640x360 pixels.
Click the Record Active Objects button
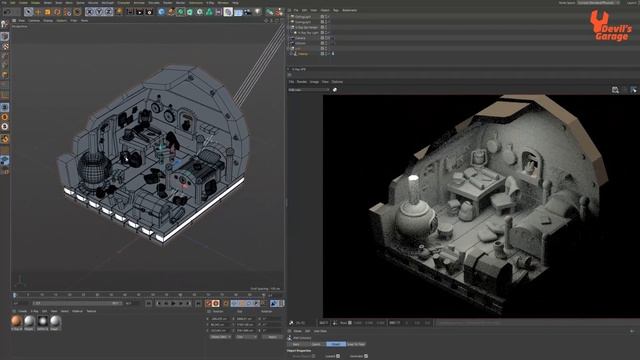[209, 303]
